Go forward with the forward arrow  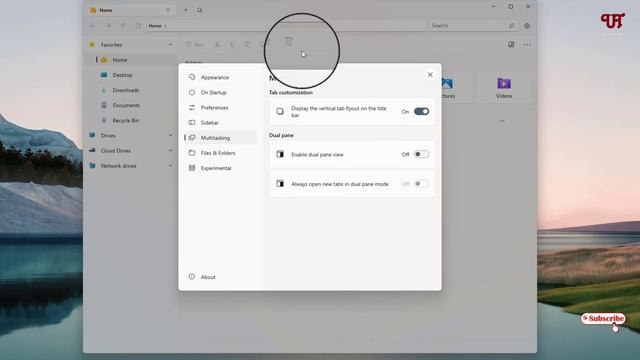click(108, 26)
